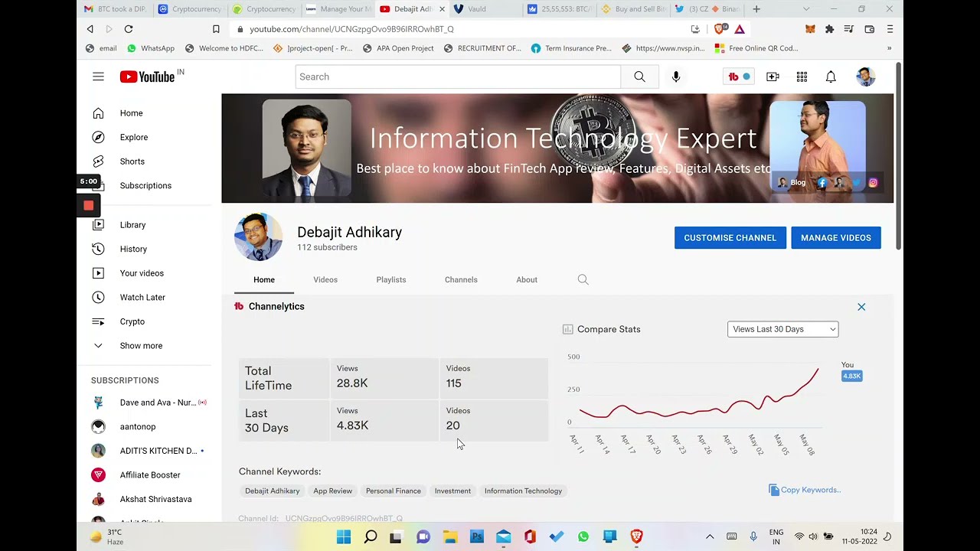980x551 pixels.
Task: Open the notifications bell
Action: coord(831,77)
